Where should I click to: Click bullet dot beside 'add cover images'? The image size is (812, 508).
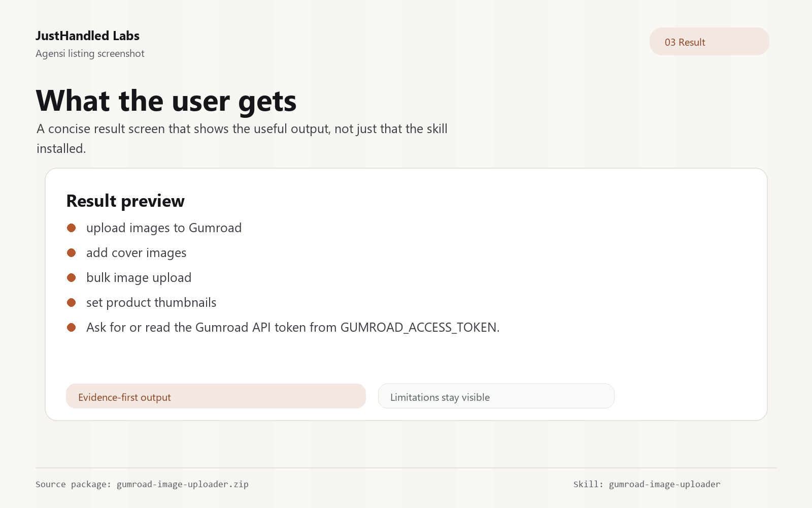point(72,253)
